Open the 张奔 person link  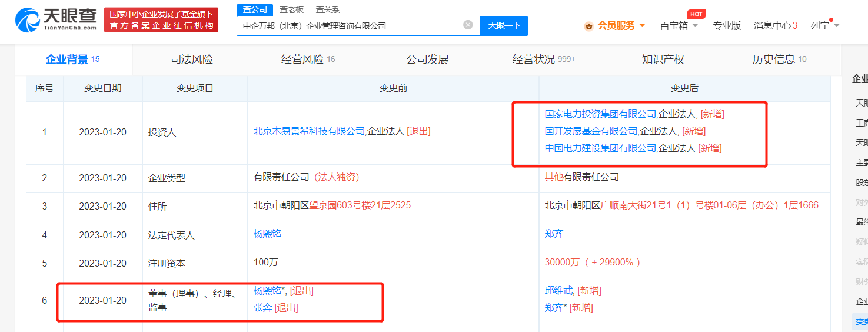(262, 308)
